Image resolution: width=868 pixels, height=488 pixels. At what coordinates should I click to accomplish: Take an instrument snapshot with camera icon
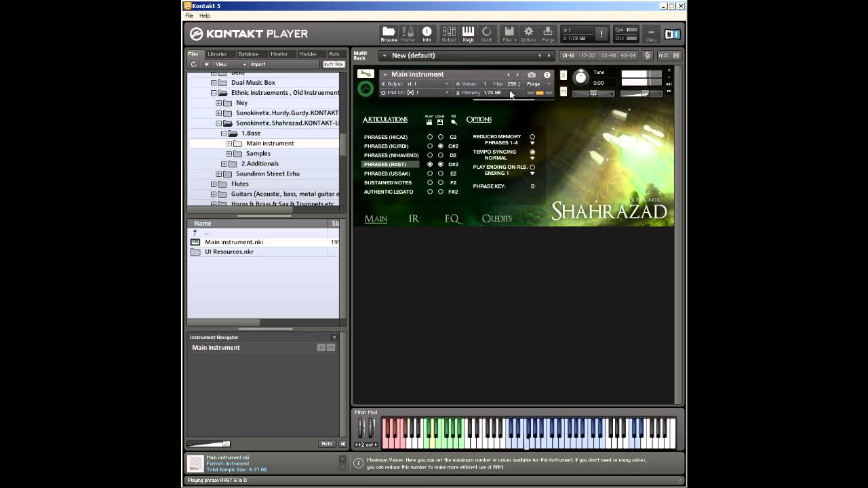[x=532, y=75]
